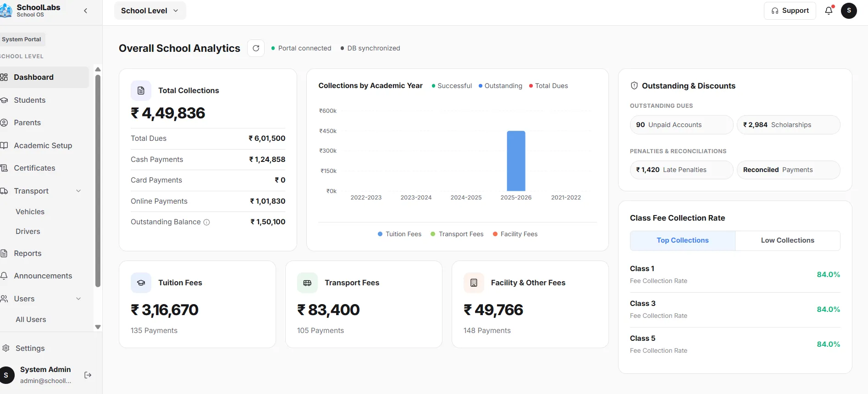Toggle the Outstanding legend item
868x394 pixels.
coord(500,86)
